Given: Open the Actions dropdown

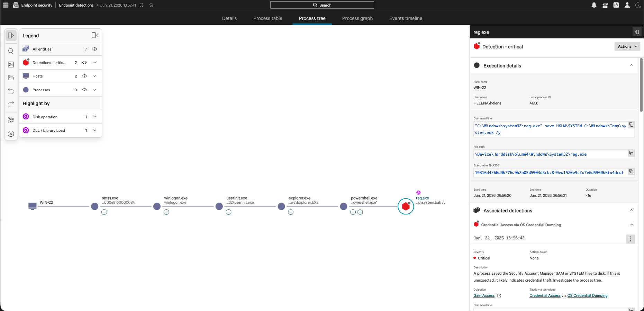Looking at the screenshot, I should click(x=627, y=46).
